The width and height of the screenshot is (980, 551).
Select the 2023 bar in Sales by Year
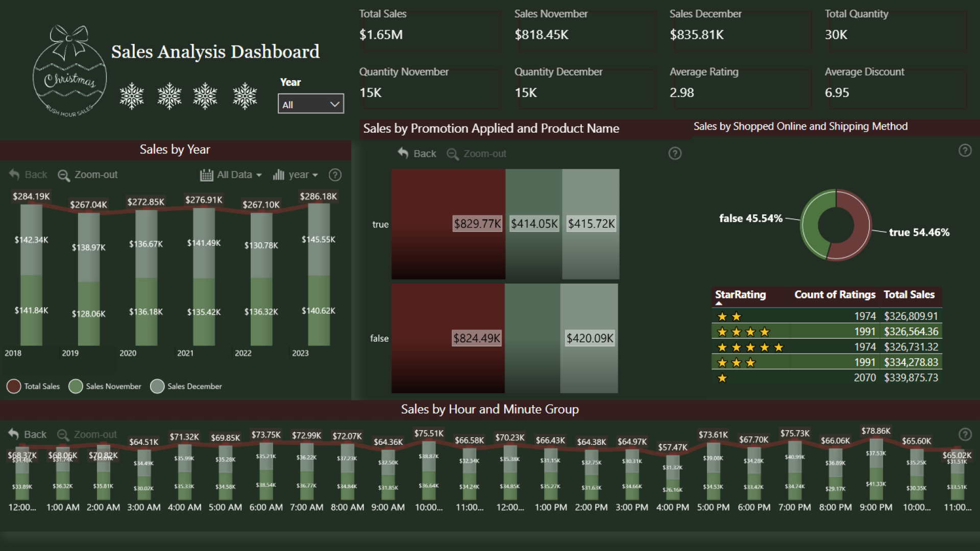click(x=318, y=275)
